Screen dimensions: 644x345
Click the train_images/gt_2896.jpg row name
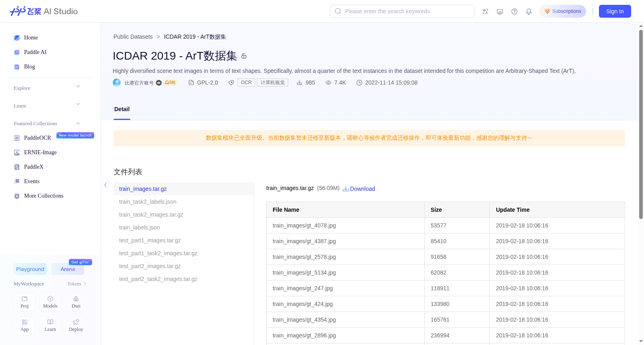(304, 335)
